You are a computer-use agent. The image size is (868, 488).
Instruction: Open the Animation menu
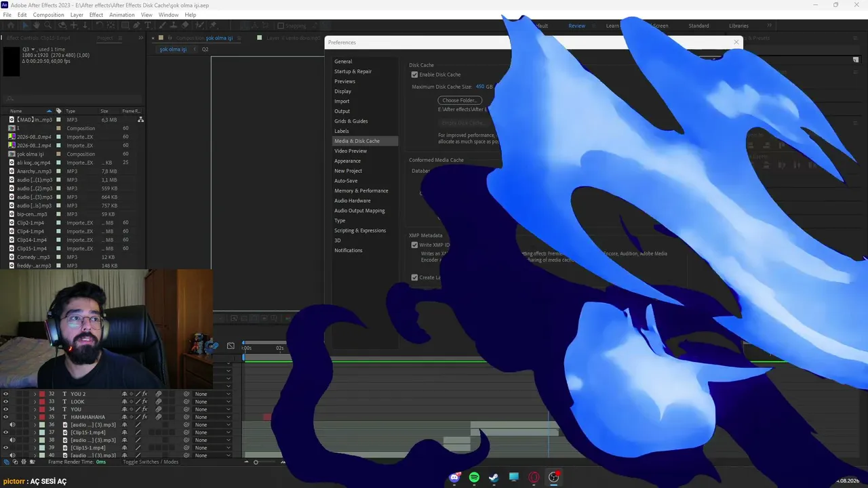click(121, 15)
